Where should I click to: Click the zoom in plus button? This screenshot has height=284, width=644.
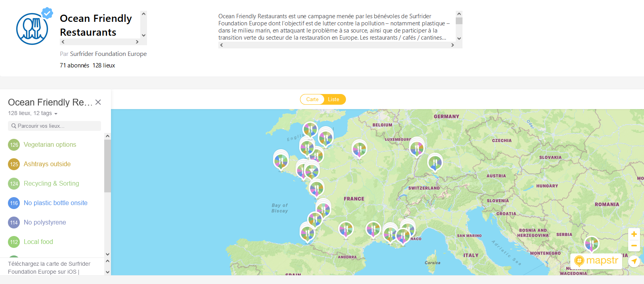634,234
